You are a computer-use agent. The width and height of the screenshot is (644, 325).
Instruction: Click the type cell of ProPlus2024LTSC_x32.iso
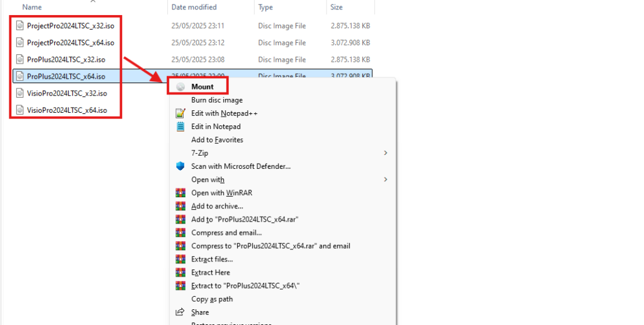(x=282, y=59)
